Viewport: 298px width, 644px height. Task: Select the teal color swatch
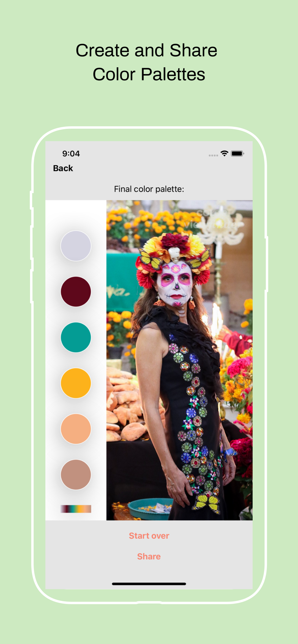tap(76, 337)
